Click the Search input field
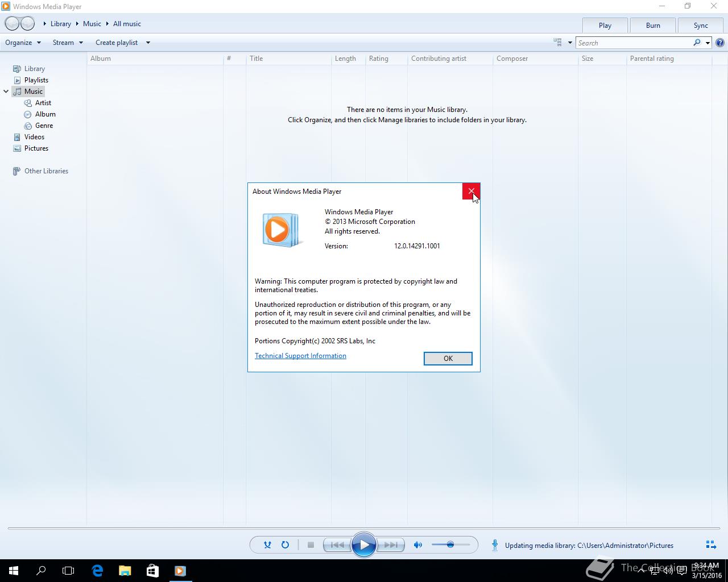The height and width of the screenshot is (582, 728). click(634, 43)
